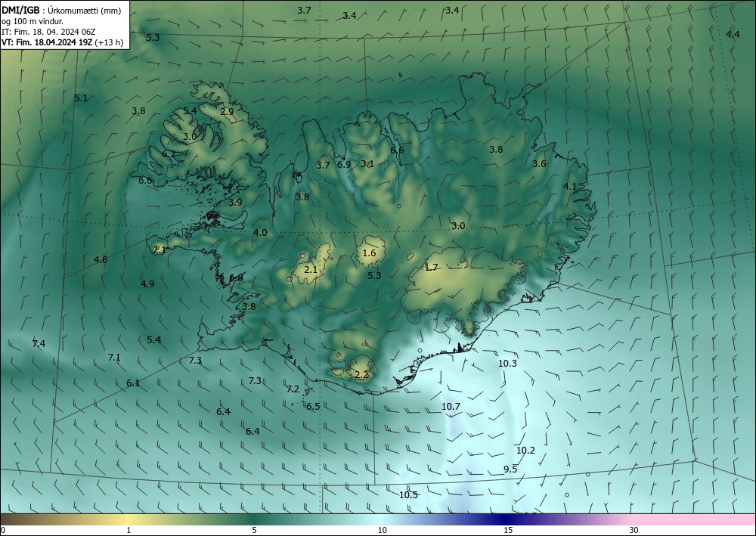The image size is (756, 536).
Task: Select the value 9.5 in the southeast ocean
Action: coord(510,469)
